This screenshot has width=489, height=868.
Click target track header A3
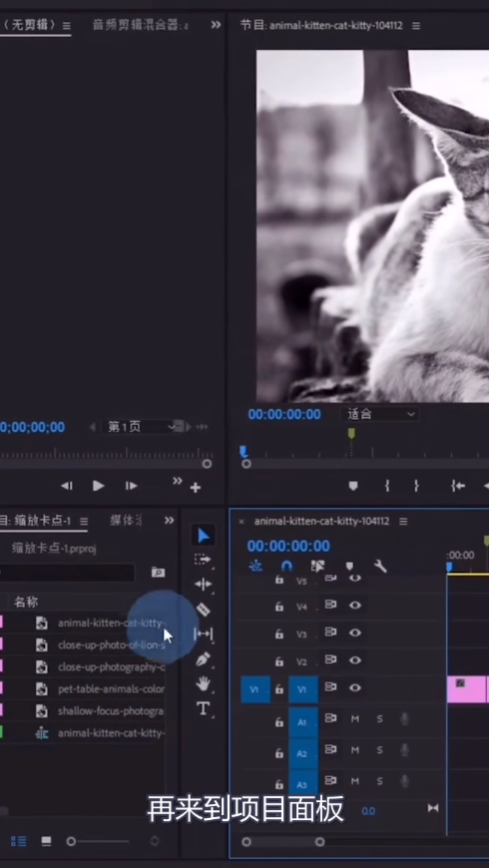[303, 783]
